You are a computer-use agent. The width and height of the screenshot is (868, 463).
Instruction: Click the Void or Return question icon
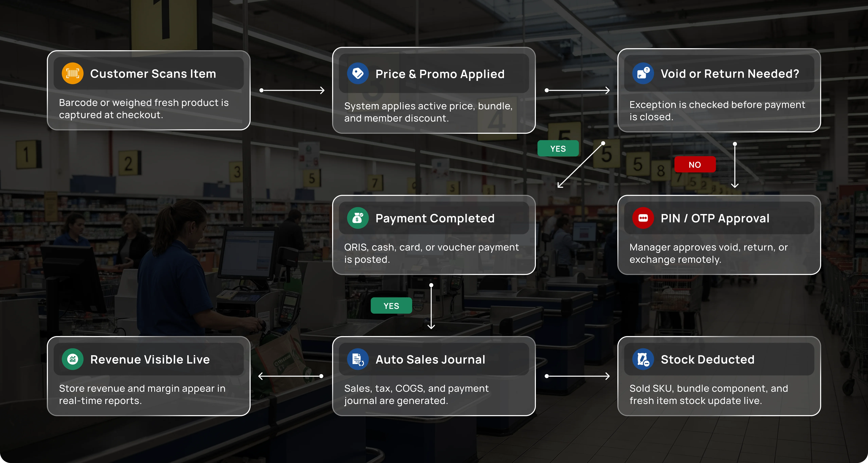[643, 73]
